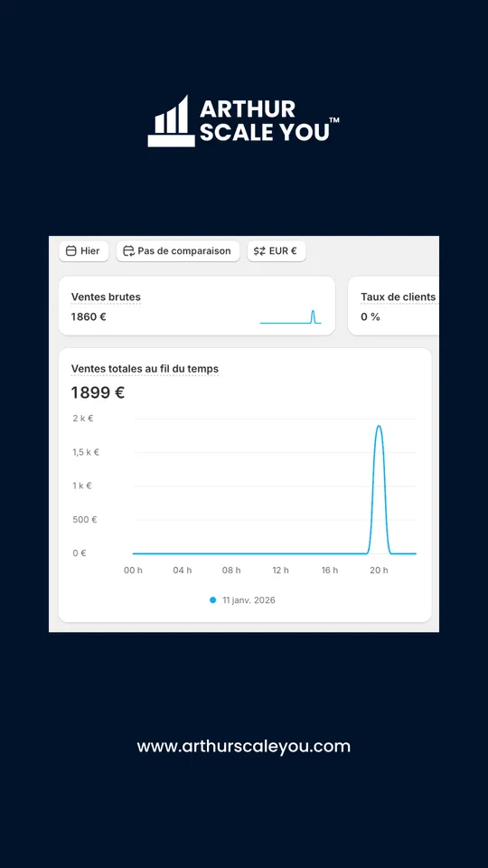
Task: Click the ARTHUR SCALE YOU brand name
Action: (269, 120)
